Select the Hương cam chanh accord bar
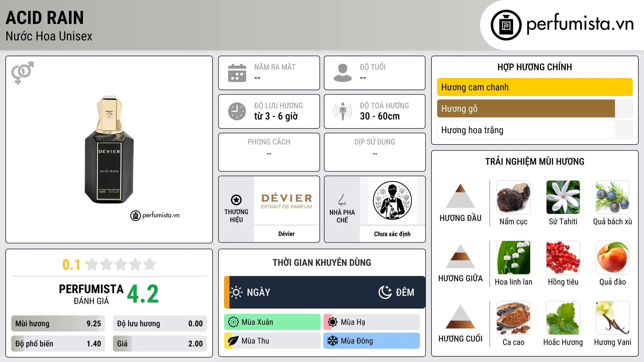This screenshot has height=362, width=644. coord(535,87)
